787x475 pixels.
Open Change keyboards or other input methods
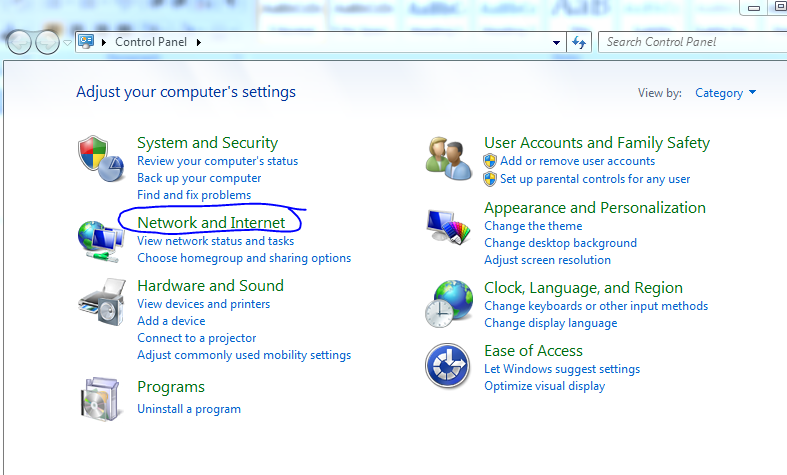point(596,306)
